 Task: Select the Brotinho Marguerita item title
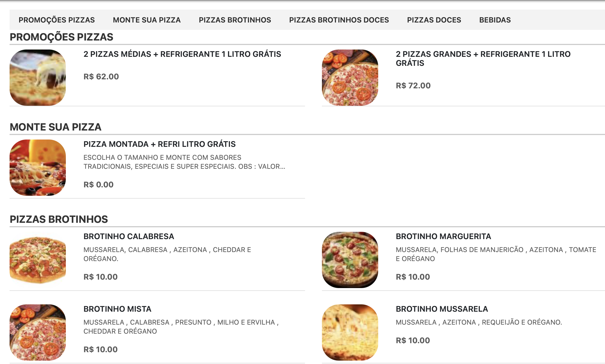pos(443,236)
